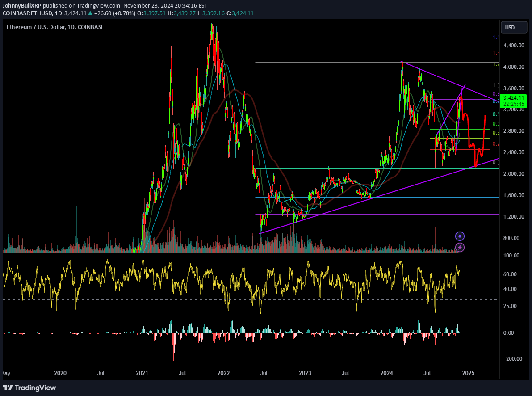This screenshot has width=532, height=396.
Task: Click the red 1.4 Fibonacci level label
Action: click(496, 53)
